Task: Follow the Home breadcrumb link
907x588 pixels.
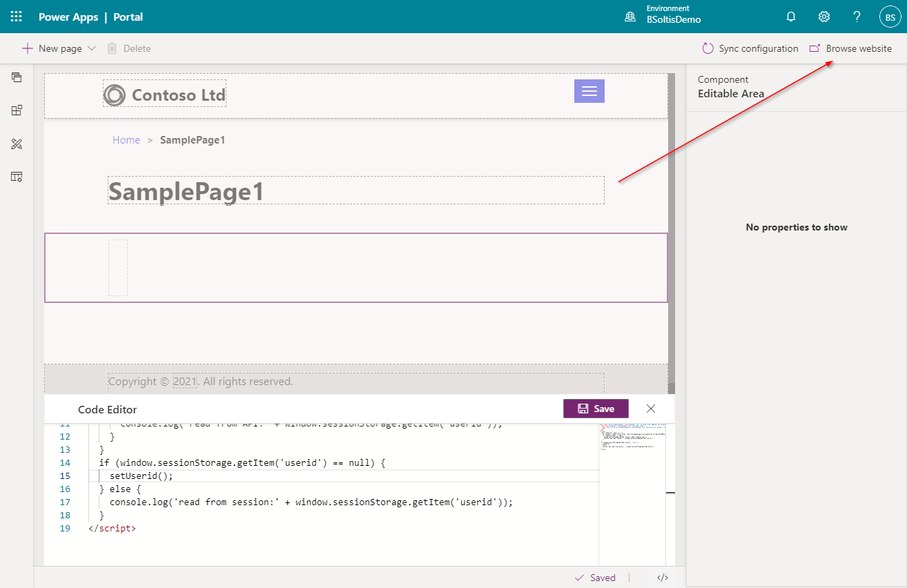Action: pyautogui.click(x=126, y=140)
